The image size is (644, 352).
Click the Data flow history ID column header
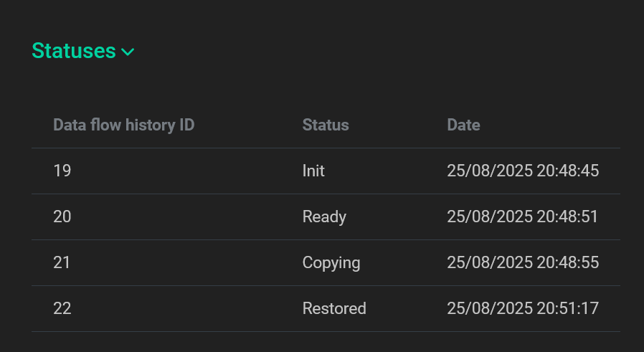(124, 125)
